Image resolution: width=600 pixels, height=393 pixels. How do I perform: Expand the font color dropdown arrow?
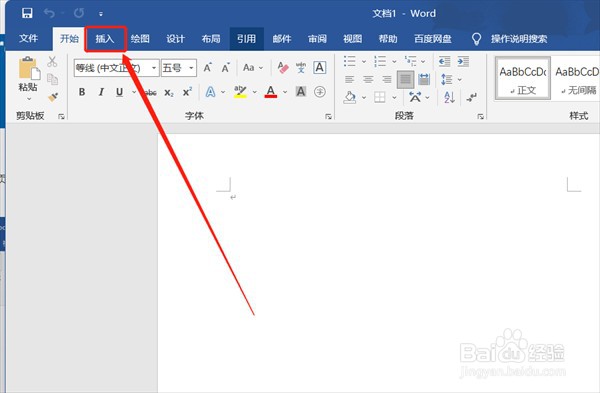click(x=285, y=92)
